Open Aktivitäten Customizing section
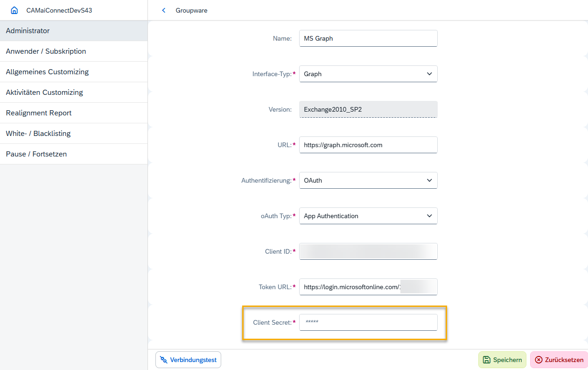 tap(74, 92)
